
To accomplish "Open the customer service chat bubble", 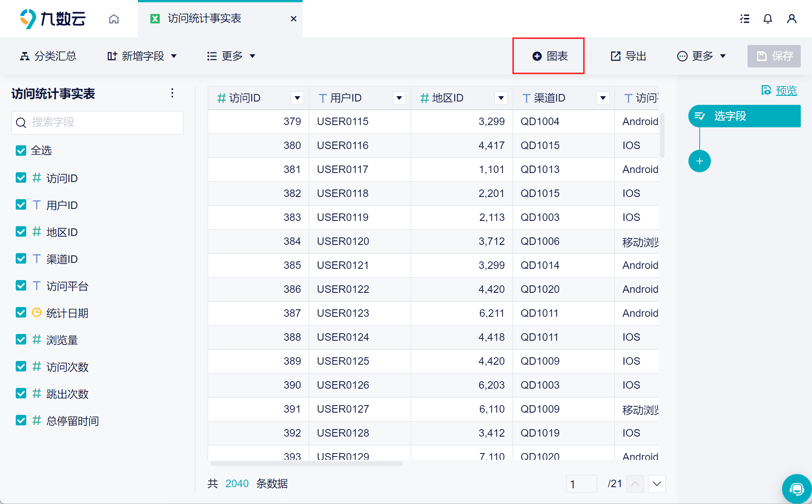I will click(x=796, y=489).
